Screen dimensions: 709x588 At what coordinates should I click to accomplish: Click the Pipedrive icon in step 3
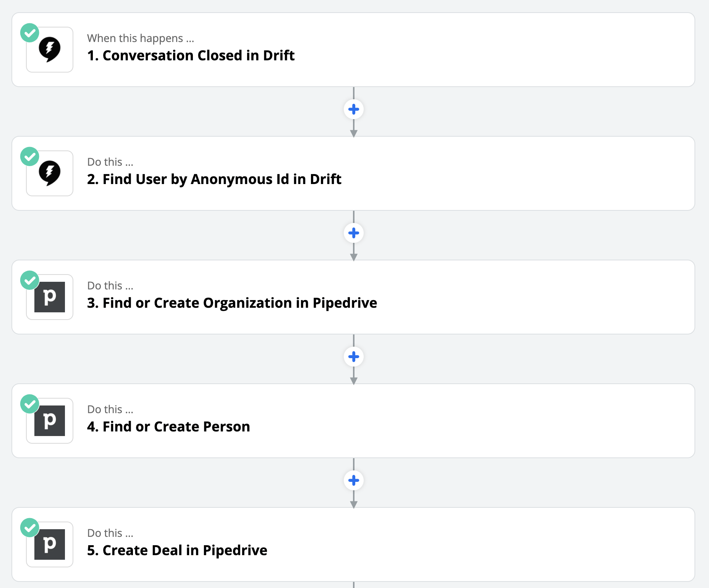pyautogui.click(x=50, y=297)
